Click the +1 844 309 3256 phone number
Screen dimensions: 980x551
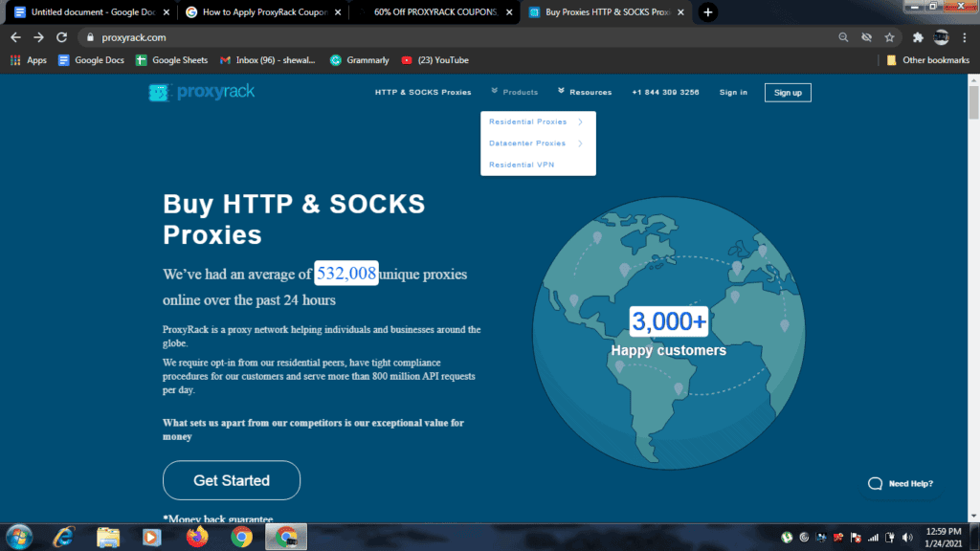click(666, 93)
